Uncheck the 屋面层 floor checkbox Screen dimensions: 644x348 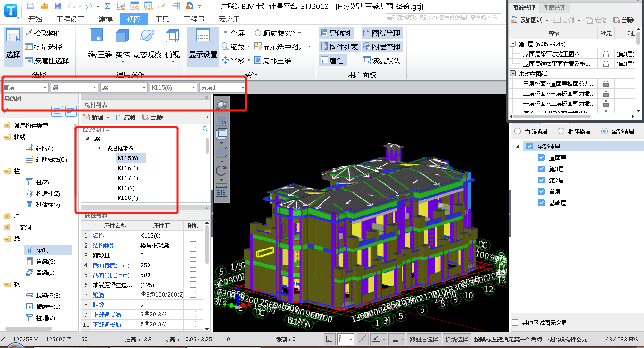coord(541,157)
